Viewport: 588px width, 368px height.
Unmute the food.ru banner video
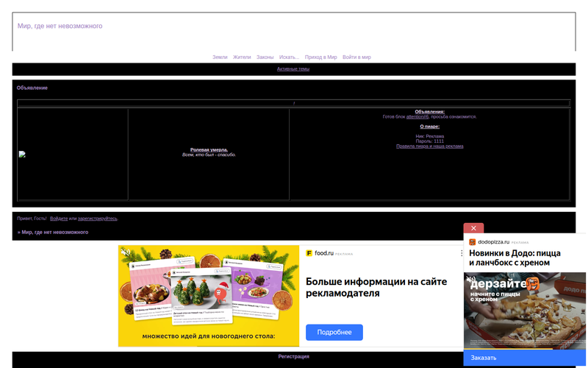tap(126, 253)
